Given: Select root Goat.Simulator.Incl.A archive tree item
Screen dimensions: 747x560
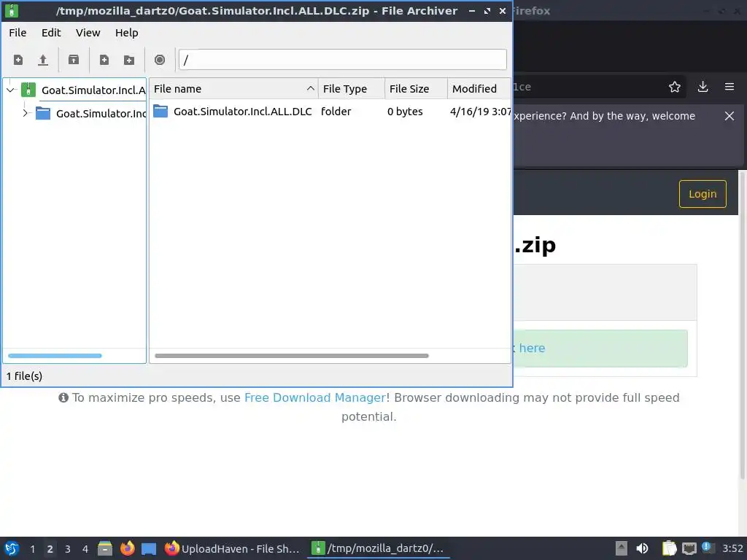Looking at the screenshot, I should (93, 90).
